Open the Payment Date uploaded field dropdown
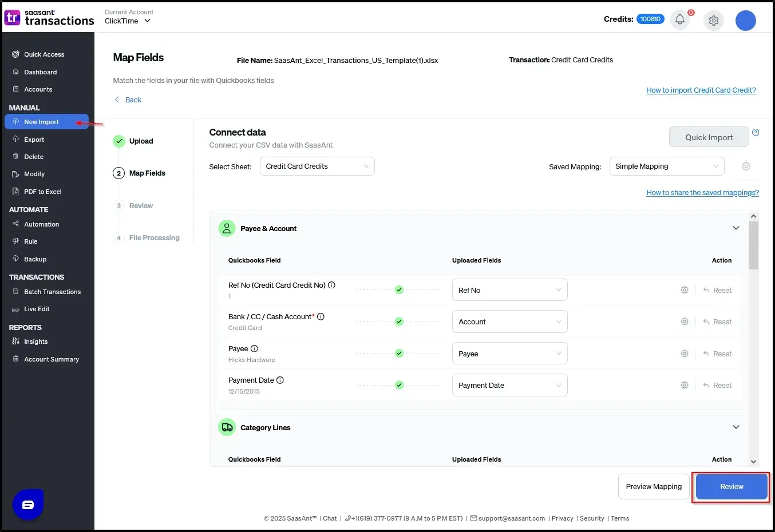 tap(509, 385)
